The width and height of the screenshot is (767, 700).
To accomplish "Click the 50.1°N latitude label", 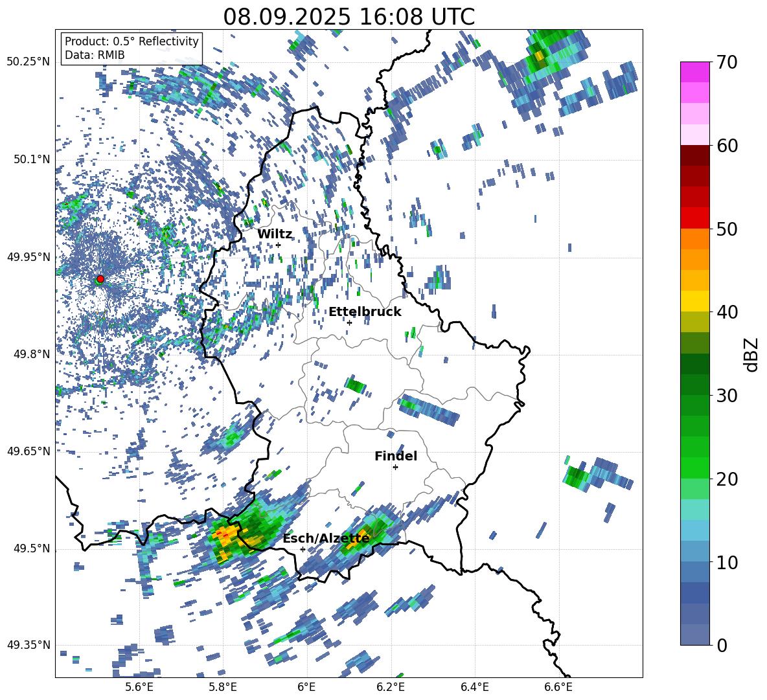I will click(31, 159).
